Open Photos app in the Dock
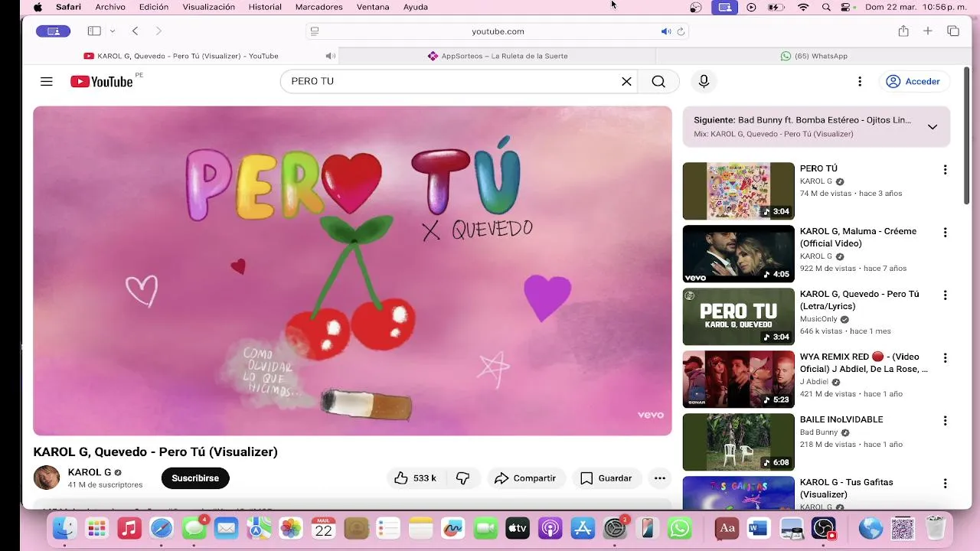The width and height of the screenshot is (980, 551). [291, 528]
